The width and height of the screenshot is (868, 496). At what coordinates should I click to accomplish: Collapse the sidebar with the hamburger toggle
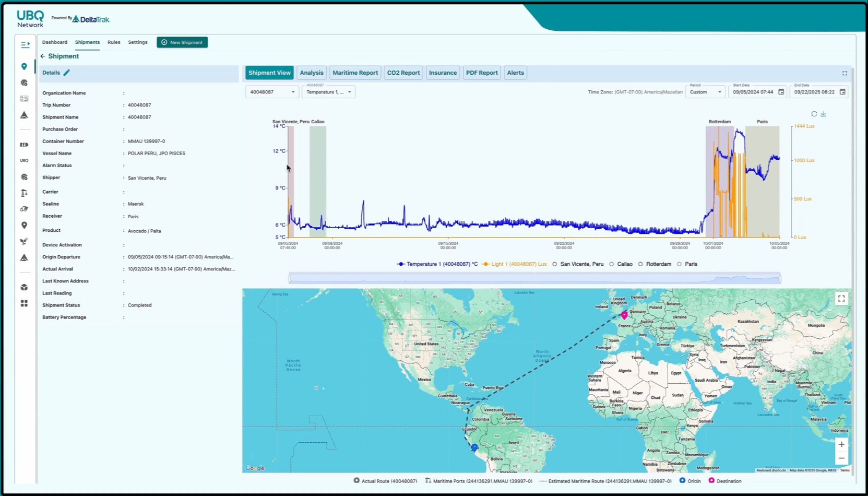(24, 44)
